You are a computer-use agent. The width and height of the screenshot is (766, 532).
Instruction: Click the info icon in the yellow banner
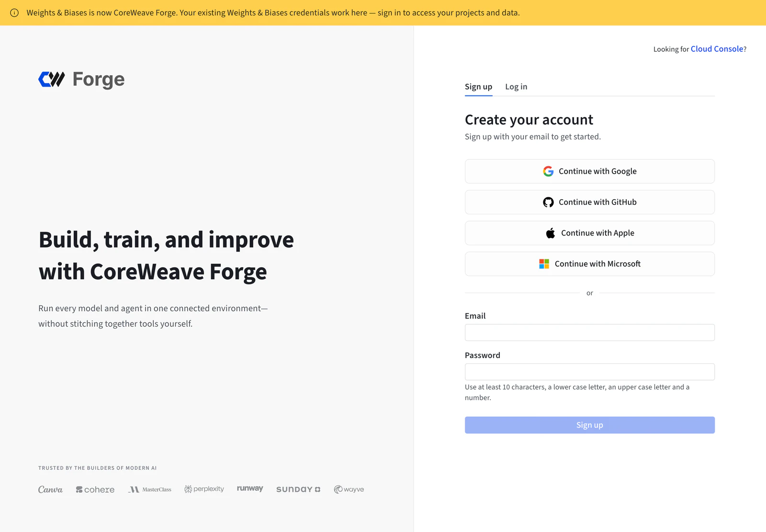click(14, 13)
